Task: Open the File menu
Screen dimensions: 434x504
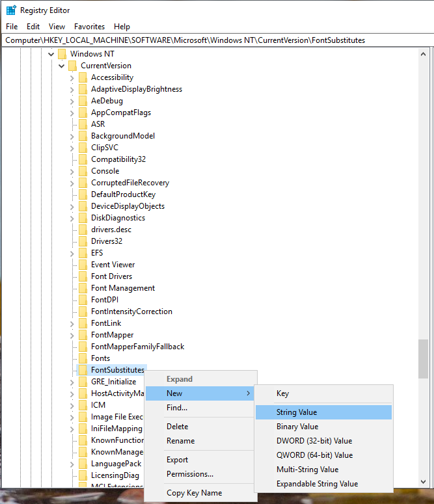Action: [12, 27]
